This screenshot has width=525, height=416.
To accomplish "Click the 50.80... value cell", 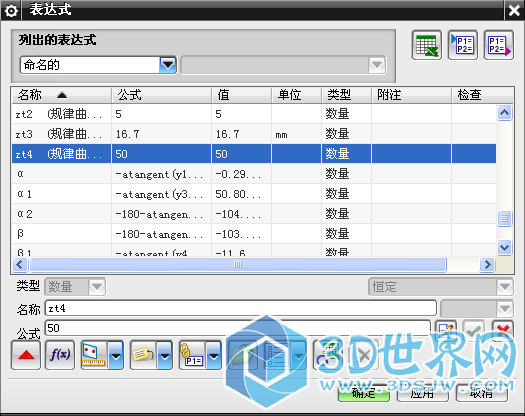I will (x=241, y=194).
